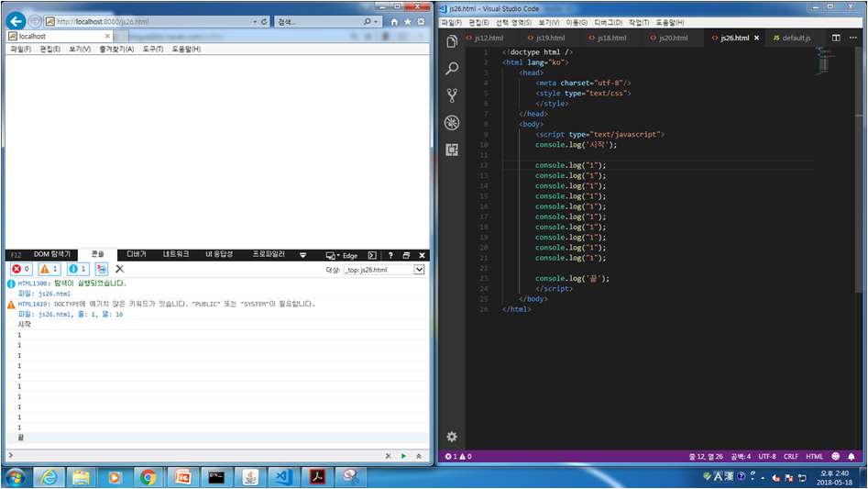The height and width of the screenshot is (489, 868).
Task: Change UTF-8 encoding in VS Code status bar
Action: click(x=767, y=456)
